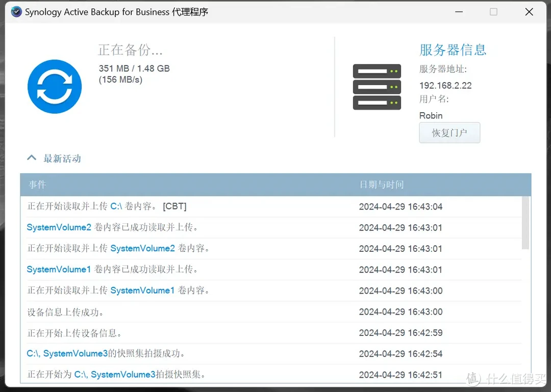Viewport: 551px width, 392px height.
Task: Click the username value Robin
Action: pyautogui.click(x=431, y=116)
